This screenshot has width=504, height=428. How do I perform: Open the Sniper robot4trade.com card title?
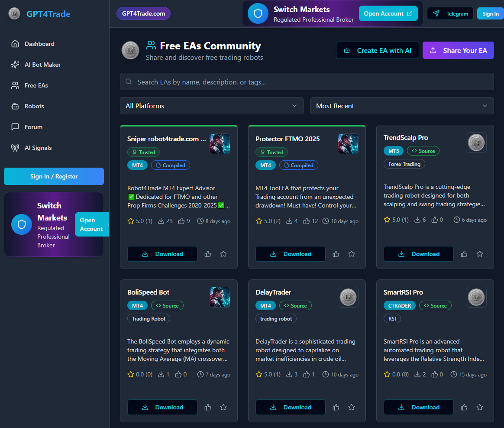click(x=167, y=139)
